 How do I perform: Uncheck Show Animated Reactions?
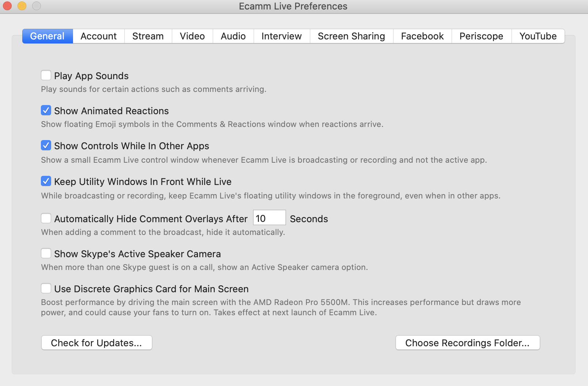[46, 110]
